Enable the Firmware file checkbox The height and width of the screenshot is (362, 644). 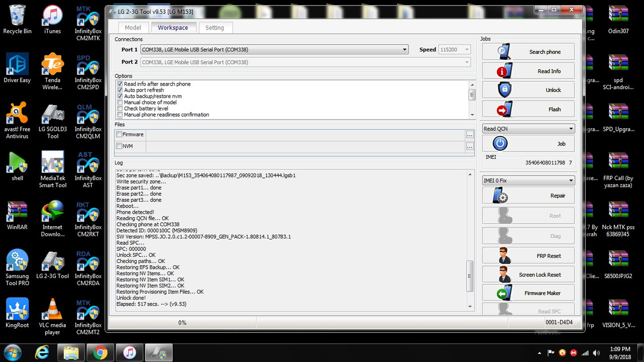coord(119,134)
